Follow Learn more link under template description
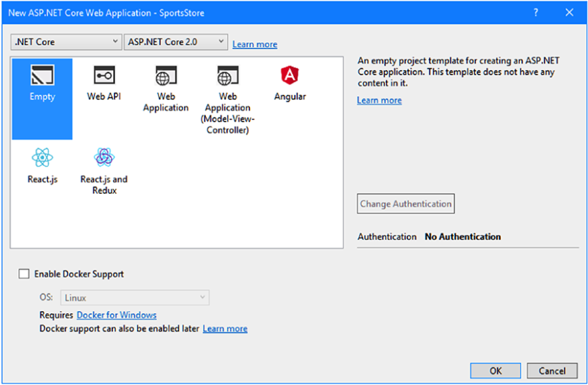This screenshot has height=385, width=588. pos(379,100)
